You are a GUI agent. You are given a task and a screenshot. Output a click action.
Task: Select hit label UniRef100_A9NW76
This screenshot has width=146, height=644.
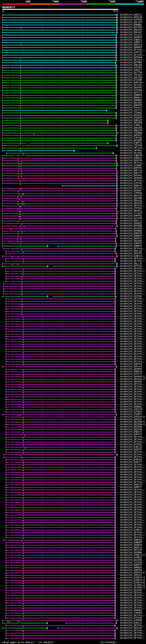point(131,246)
